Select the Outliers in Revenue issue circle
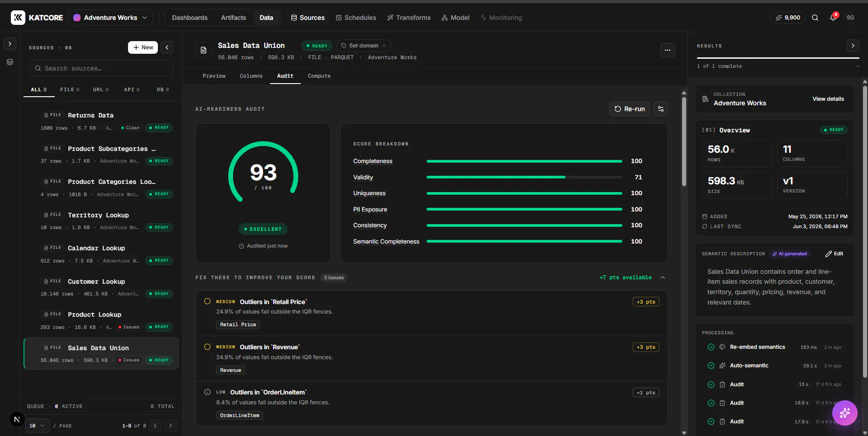The image size is (868, 436). [x=207, y=347]
